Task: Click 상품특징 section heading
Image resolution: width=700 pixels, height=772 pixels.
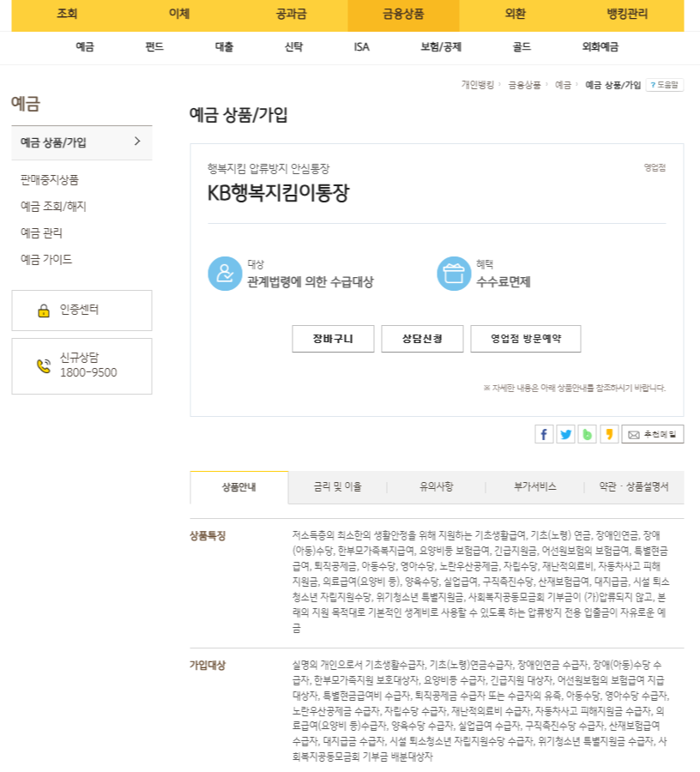Action: point(208,536)
